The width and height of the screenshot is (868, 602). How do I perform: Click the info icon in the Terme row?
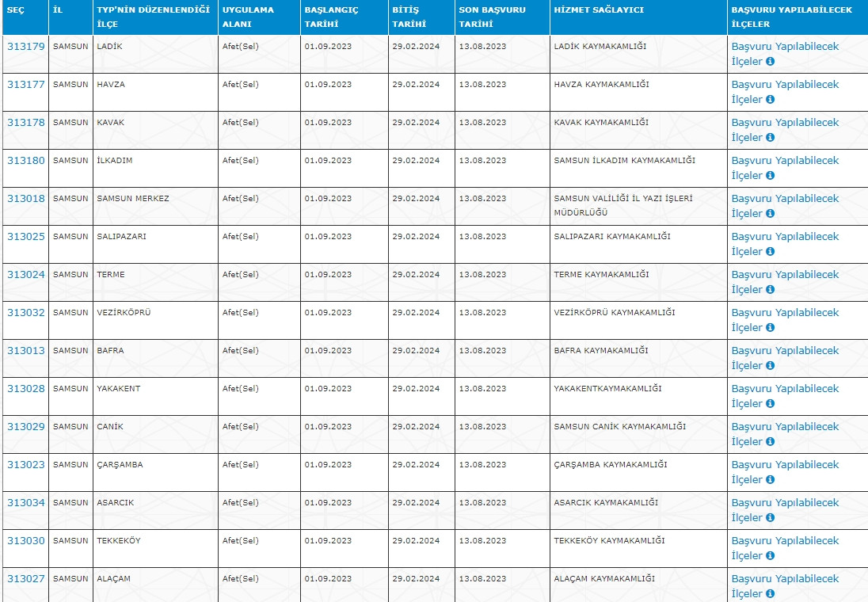[770, 290]
